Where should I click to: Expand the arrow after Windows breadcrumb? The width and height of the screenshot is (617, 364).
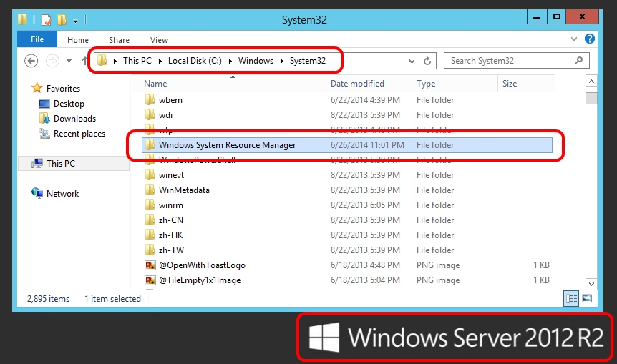click(x=282, y=61)
